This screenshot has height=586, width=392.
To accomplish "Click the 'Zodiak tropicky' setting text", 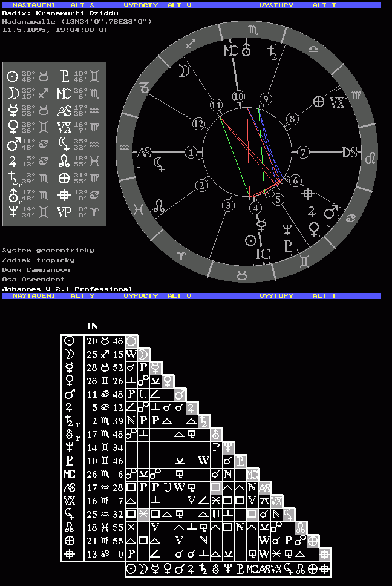I will pos(38,260).
